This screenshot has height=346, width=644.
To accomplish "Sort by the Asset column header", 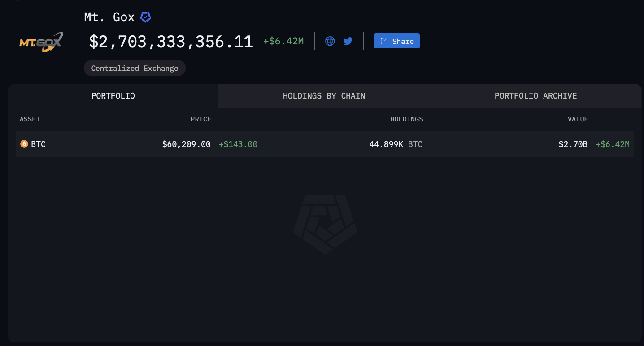I will 30,119.
